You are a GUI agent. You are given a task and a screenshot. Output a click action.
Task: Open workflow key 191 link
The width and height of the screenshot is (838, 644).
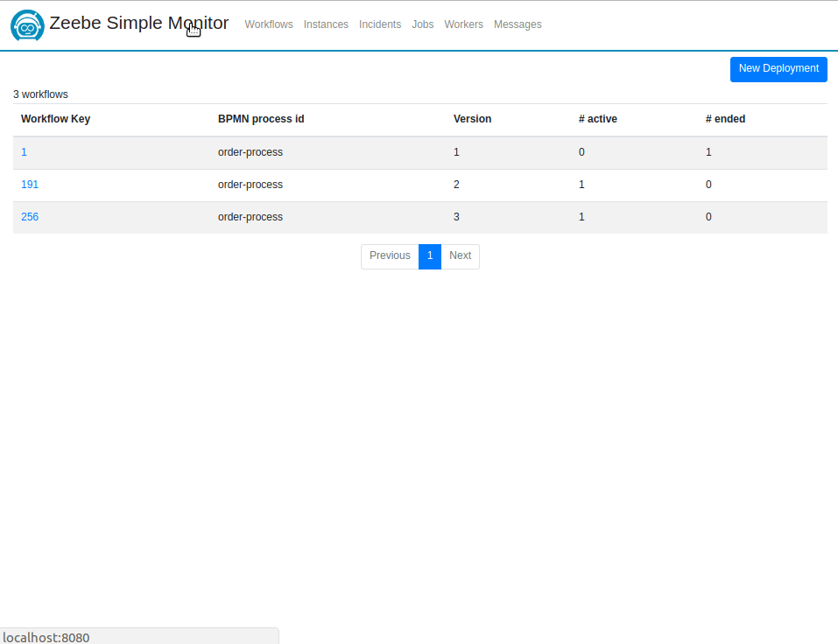[x=30, y=185]
